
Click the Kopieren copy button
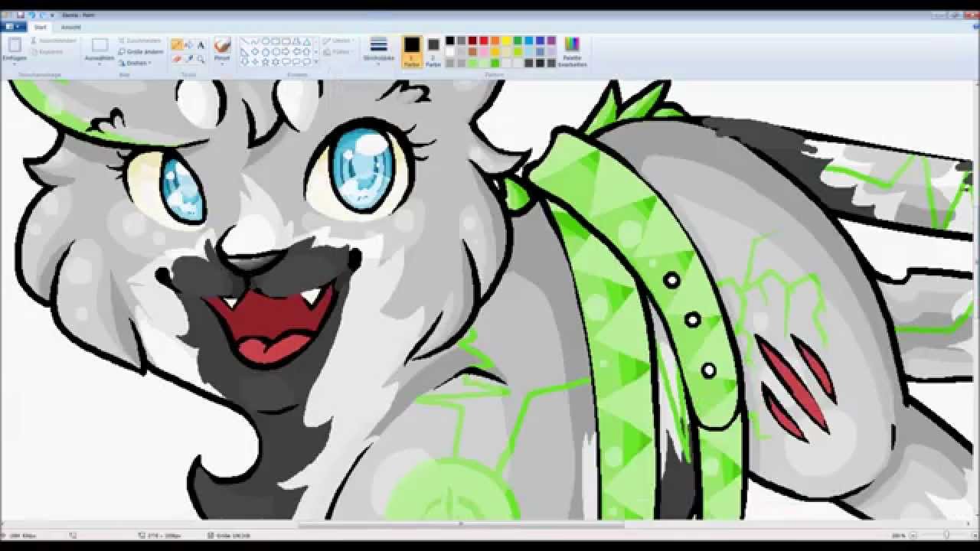47,52
